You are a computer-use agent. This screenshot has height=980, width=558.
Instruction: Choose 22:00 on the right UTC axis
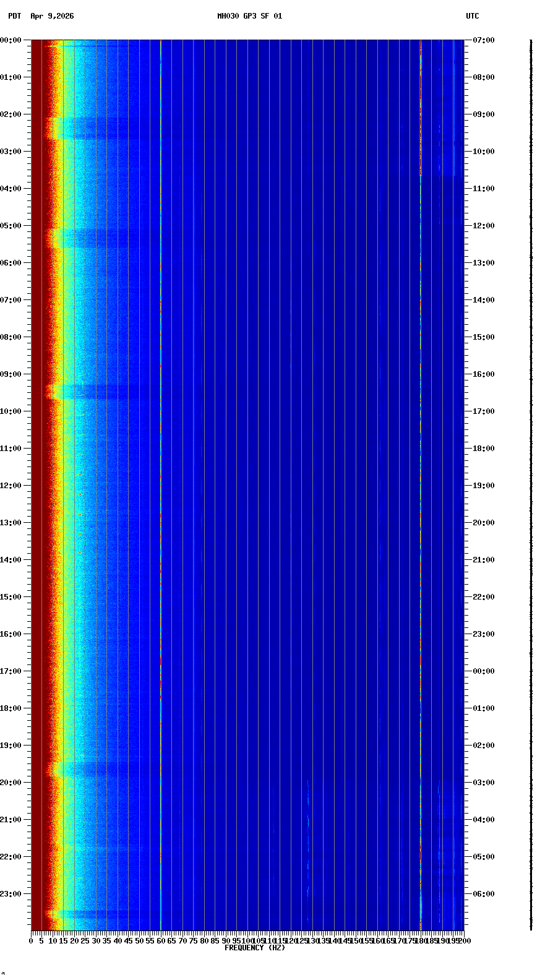[484, 597]
